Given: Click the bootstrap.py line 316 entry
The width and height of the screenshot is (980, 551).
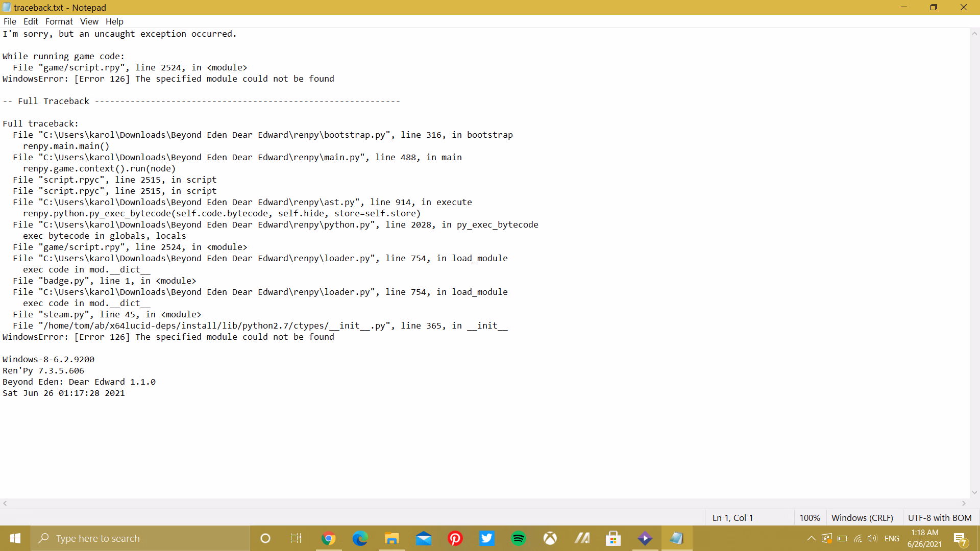Looking at the screenshot, I should click(263, 135).
